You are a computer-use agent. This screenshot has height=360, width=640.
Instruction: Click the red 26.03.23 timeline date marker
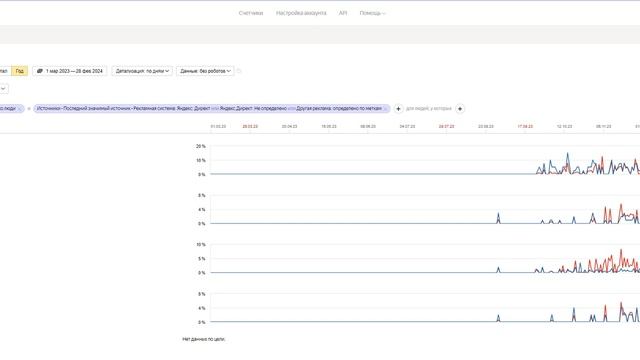pos(250,127)
